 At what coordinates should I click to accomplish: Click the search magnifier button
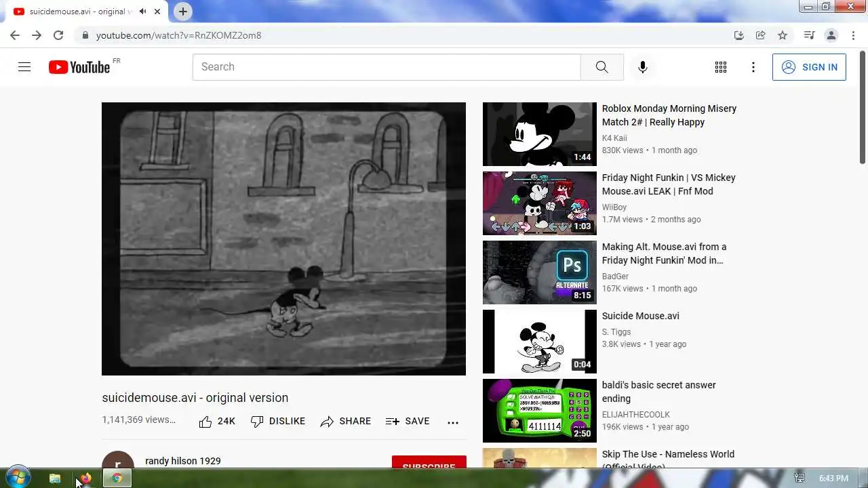(601, 67)
